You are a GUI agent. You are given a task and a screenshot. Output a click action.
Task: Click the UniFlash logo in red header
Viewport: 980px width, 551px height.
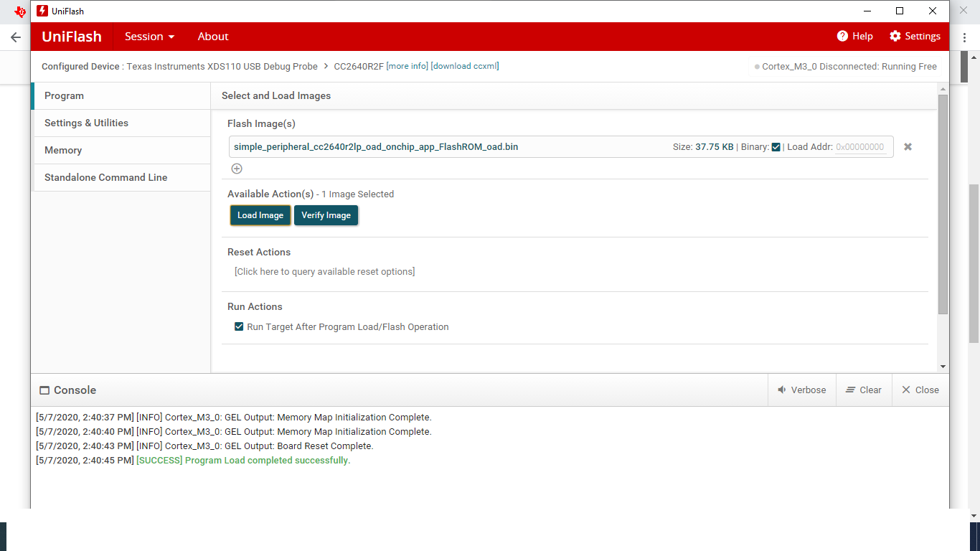(x=72, y=37)
